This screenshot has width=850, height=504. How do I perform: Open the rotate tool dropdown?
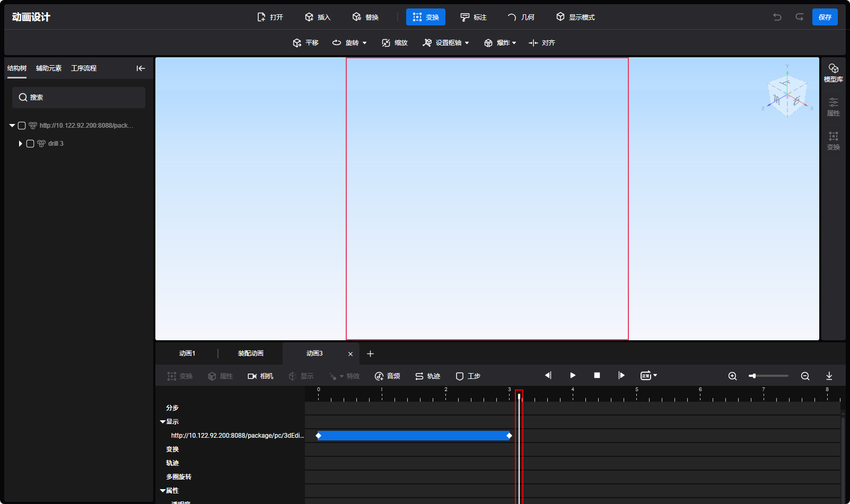[x=365, y=43]
